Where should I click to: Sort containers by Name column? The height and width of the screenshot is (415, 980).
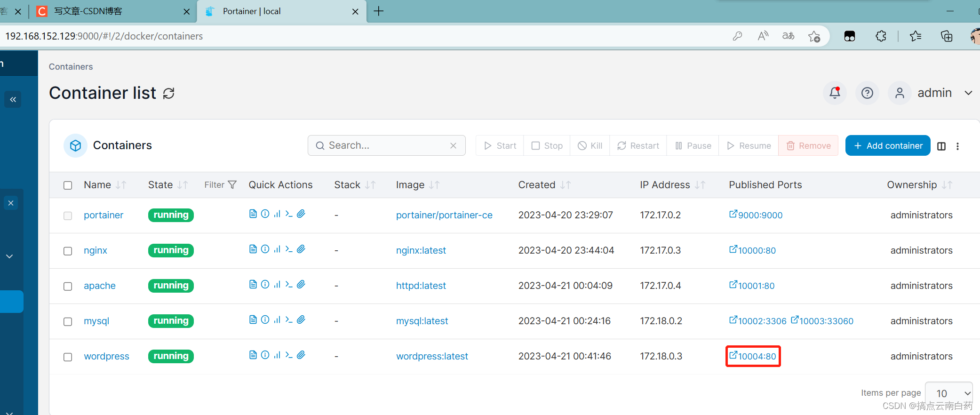click(x=105, y=185)
